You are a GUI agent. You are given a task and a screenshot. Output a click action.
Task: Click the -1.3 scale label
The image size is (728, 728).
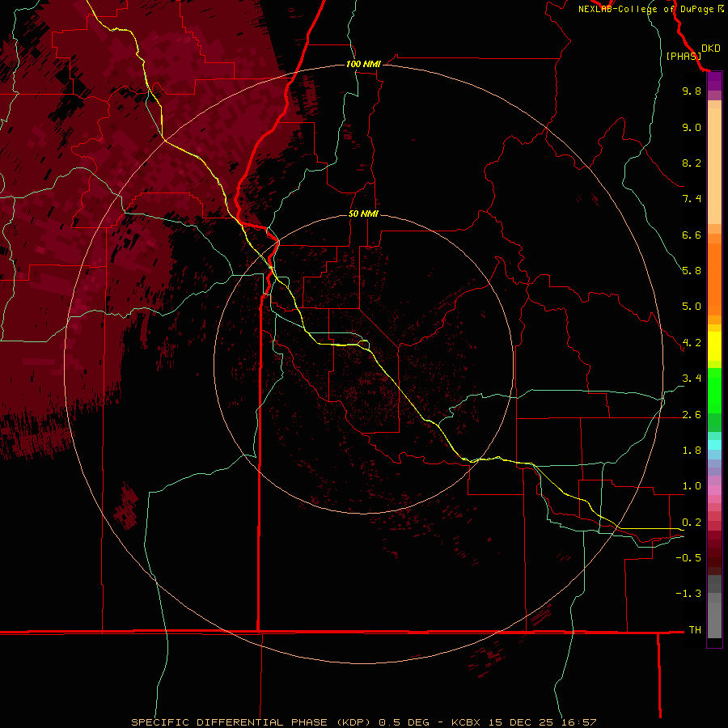pyautogui.click(x=688, y=594)
